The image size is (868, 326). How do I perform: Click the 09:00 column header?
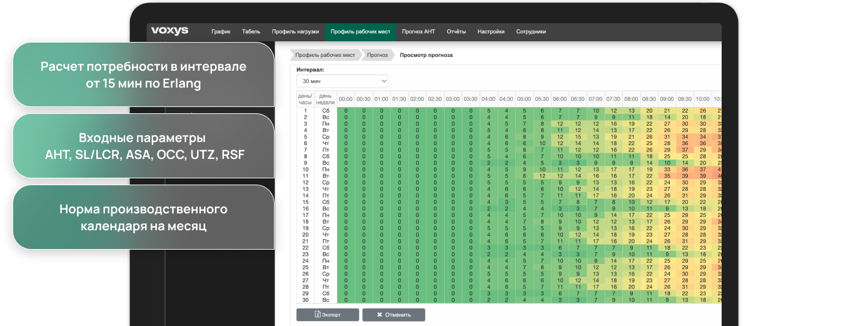(667, 99)
